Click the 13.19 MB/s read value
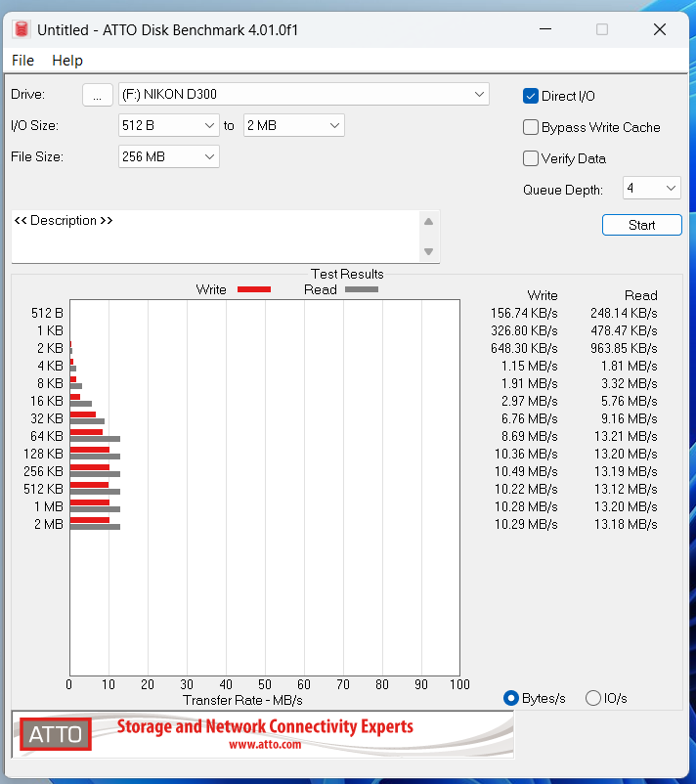Viewport: 696px width, 784px height. (x=626, y=472)
